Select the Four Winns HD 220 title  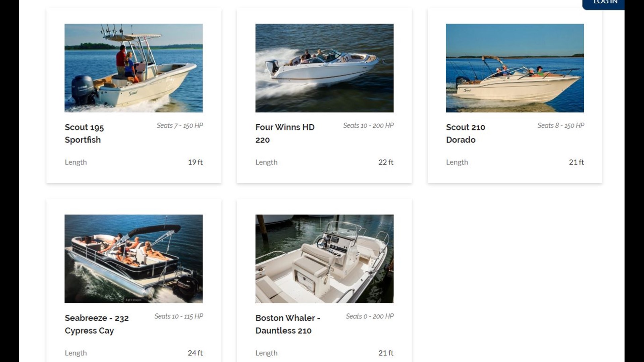click(285, 133)
